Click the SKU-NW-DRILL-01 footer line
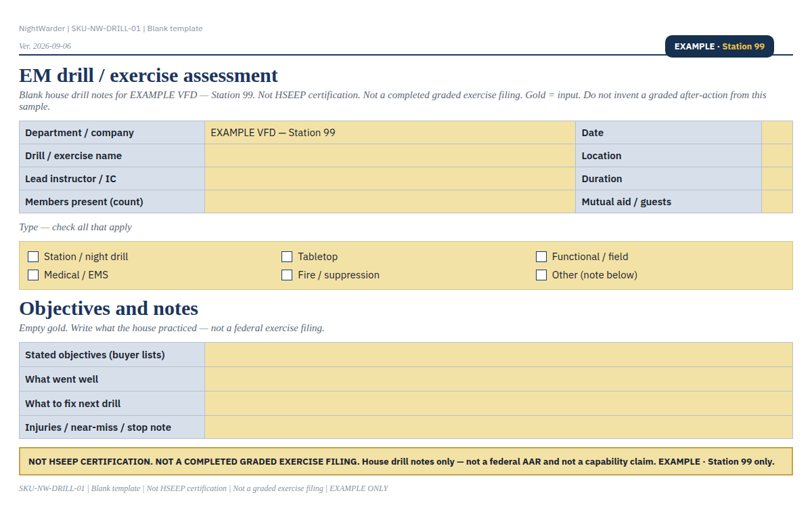Image resolution: width=812 pixels, height=508 pixels. tap(204, 488)
